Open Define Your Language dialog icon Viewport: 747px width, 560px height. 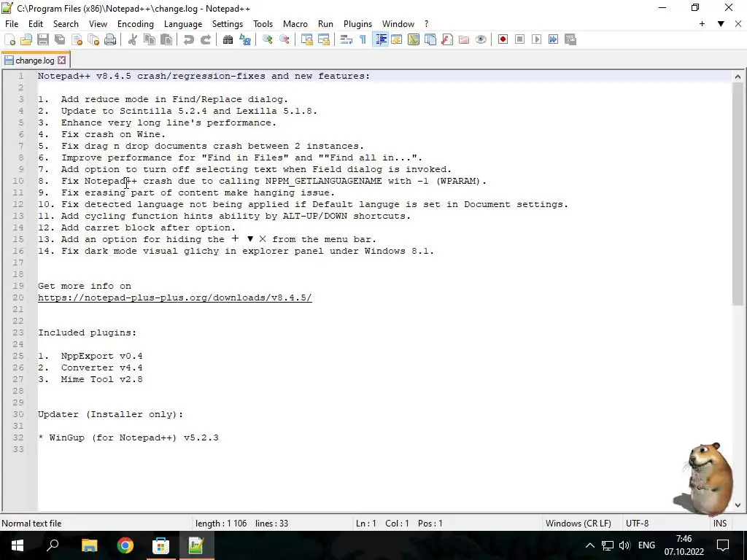click(x=396, y=39)
